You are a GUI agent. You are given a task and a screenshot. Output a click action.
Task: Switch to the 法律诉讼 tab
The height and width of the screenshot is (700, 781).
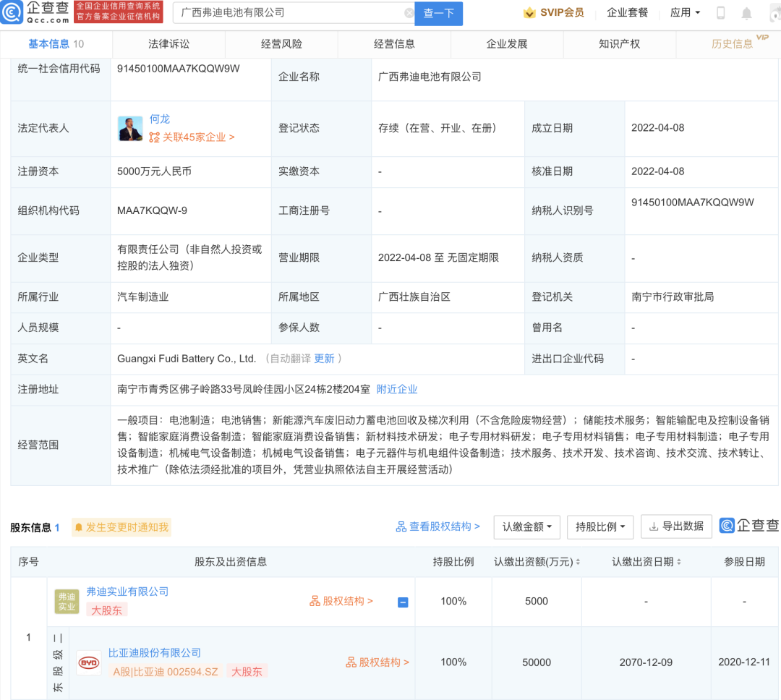pos(168,44)
